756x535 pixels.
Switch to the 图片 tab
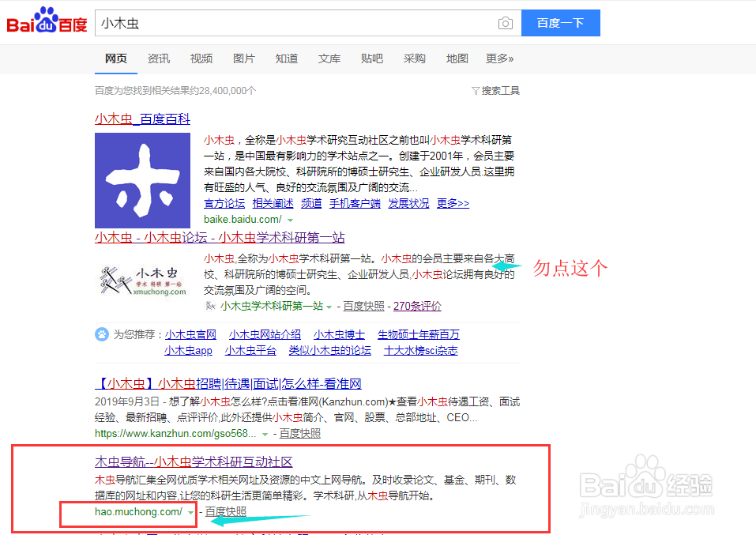tap(244, 58)
